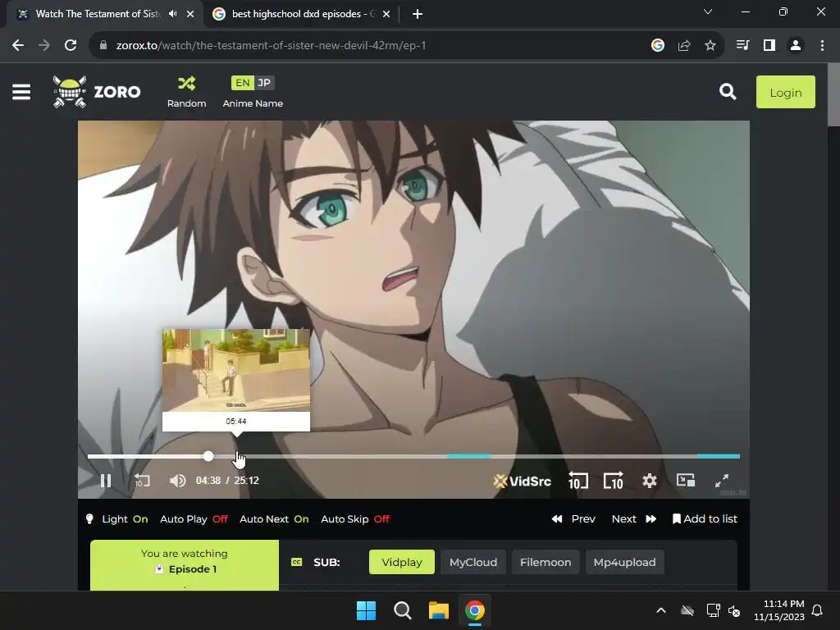Switch anime name to JP
The image size is (840, 630).
click(x=264, y=83)
